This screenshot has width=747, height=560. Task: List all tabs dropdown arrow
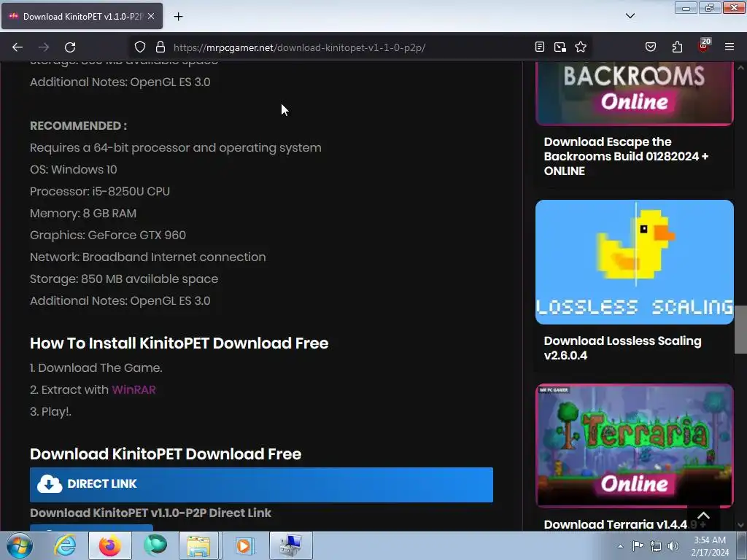(x=630, y=16)
